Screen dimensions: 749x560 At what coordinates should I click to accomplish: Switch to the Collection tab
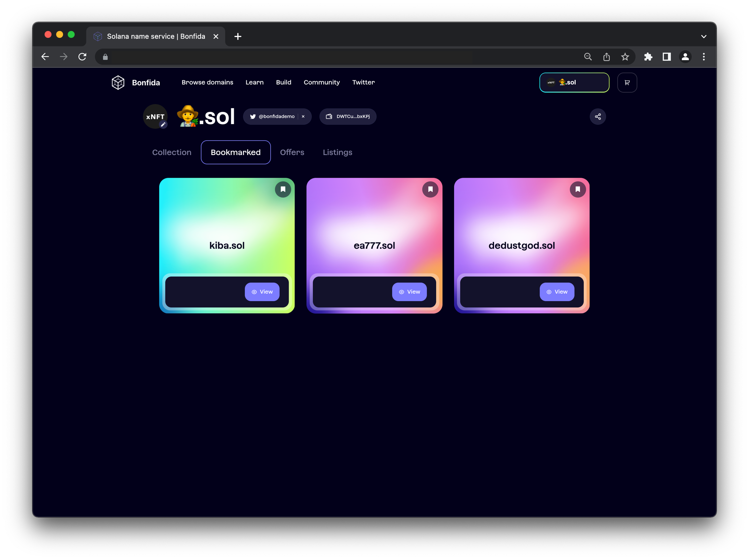pyautogui.click(x=172, y=152)
